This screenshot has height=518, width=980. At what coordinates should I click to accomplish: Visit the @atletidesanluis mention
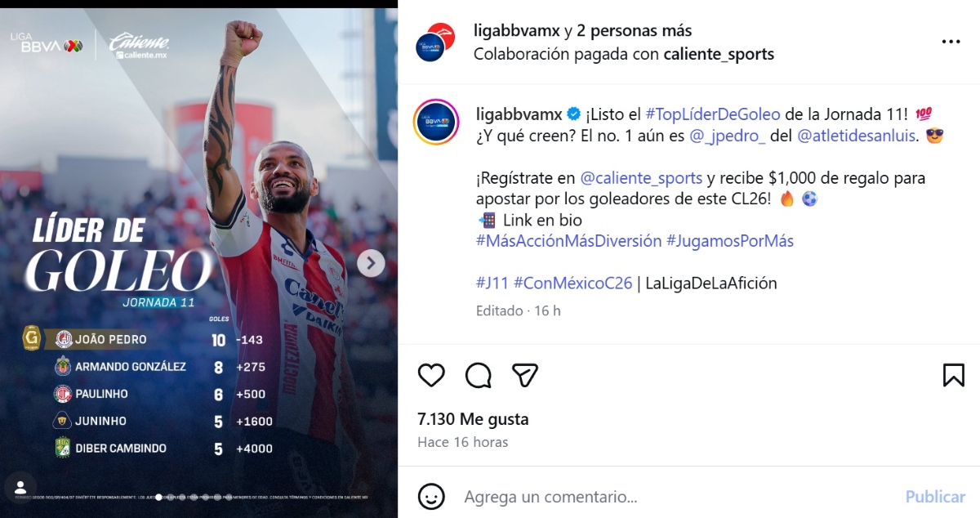(857, 136)
